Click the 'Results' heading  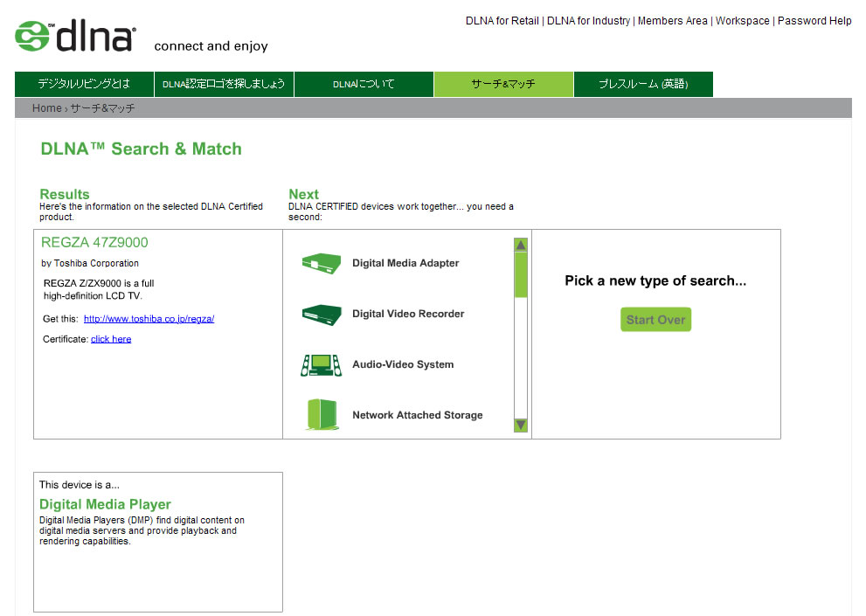click(x=65, y=195)
